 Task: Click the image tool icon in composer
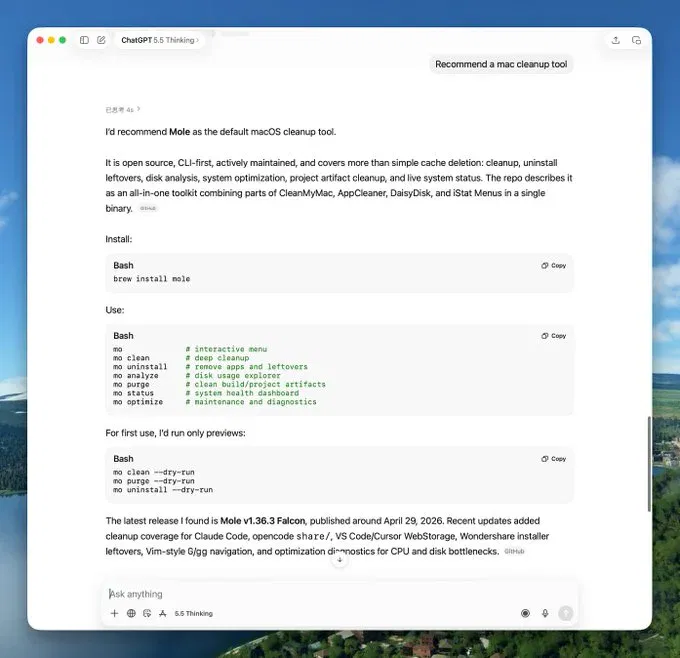pos(147,613)
